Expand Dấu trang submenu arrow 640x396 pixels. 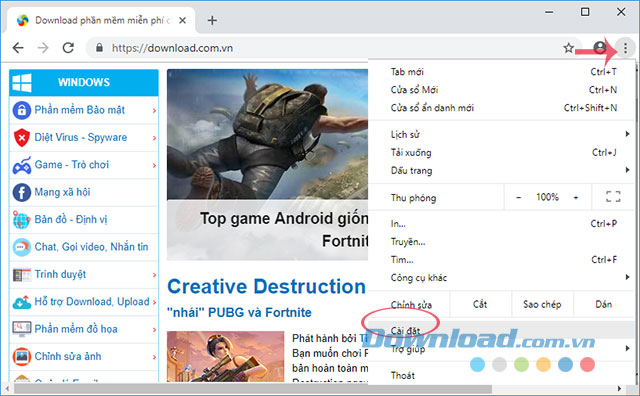click(x=627, y=170)
